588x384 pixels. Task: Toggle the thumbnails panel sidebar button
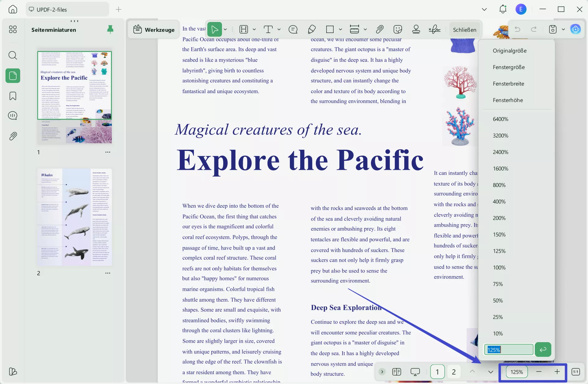pyautogui.click(x=13, y=75)
